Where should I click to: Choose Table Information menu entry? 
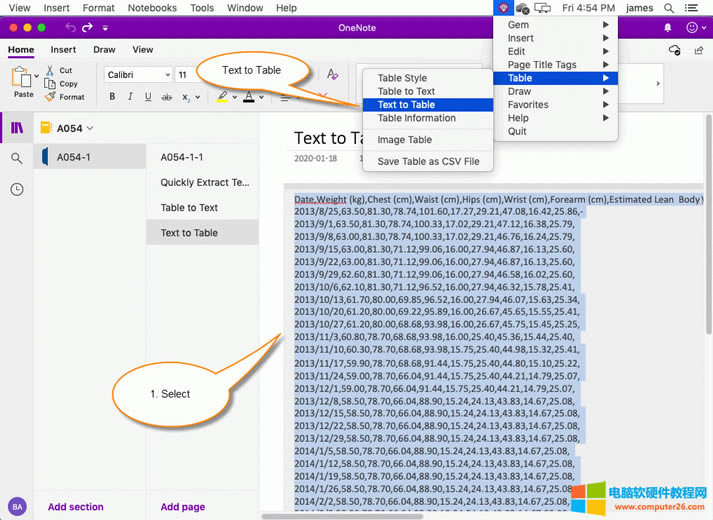click(428, 118)
